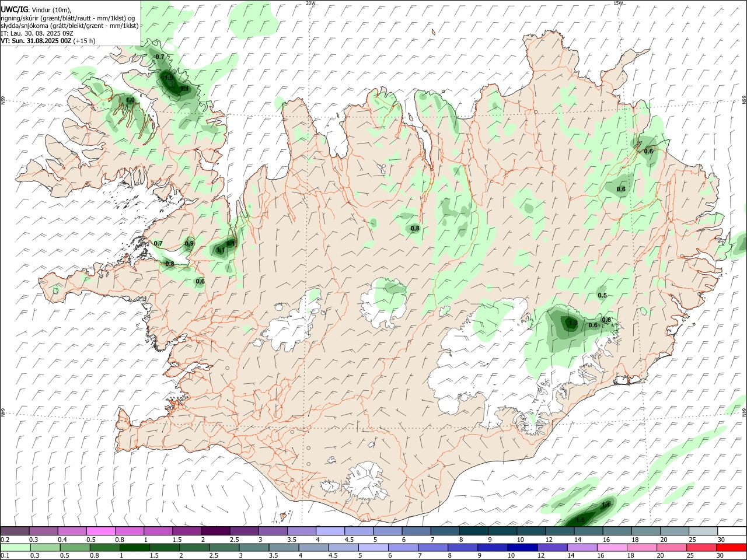Select violet lower swatch between 12 and 14
747x560 pixels.
[x=553, y=547]
